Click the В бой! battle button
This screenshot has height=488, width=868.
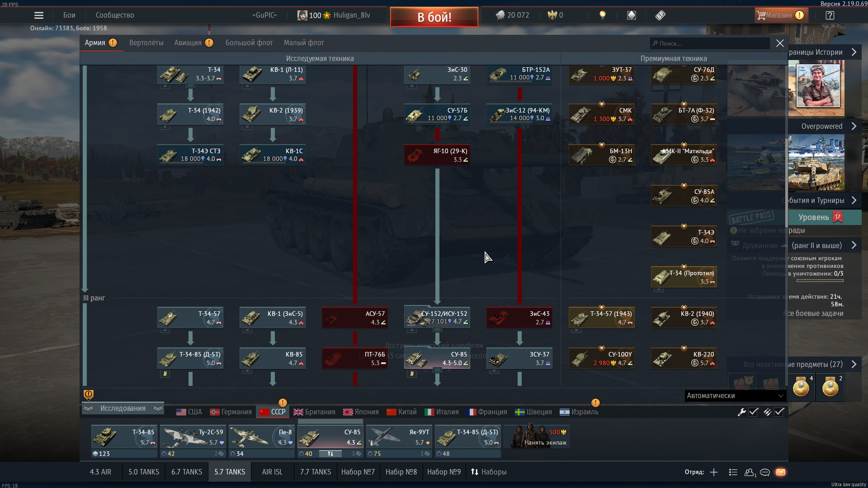coord(434,17)
